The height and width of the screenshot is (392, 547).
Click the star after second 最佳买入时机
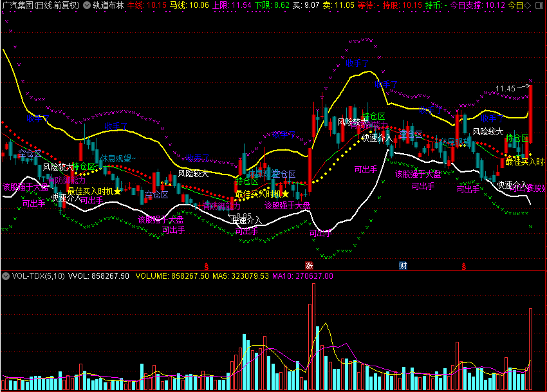point(285,194)
